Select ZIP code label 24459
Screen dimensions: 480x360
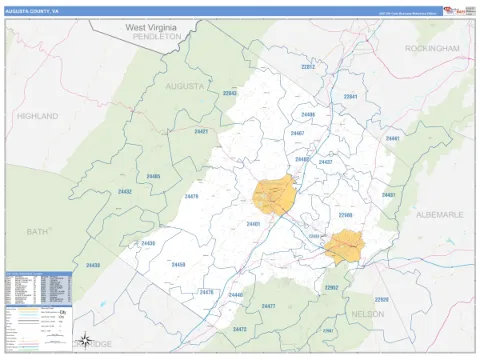click(x=178, y=265)
